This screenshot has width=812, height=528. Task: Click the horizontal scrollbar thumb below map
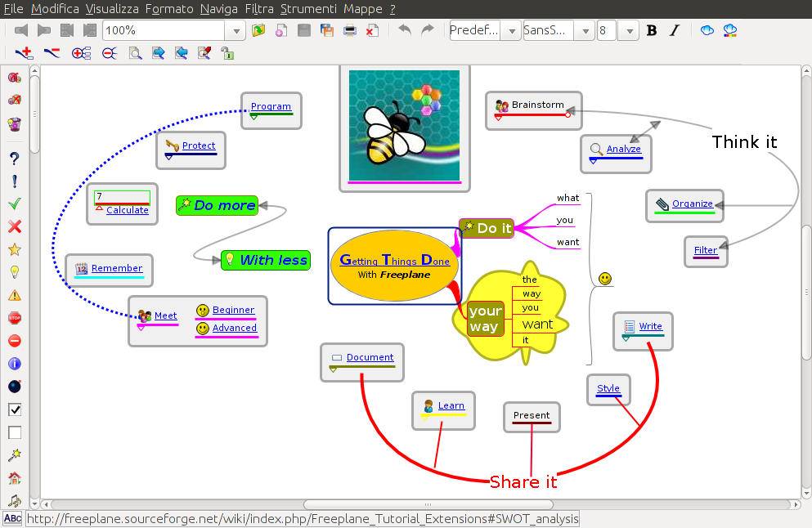(x=428, y=504)
